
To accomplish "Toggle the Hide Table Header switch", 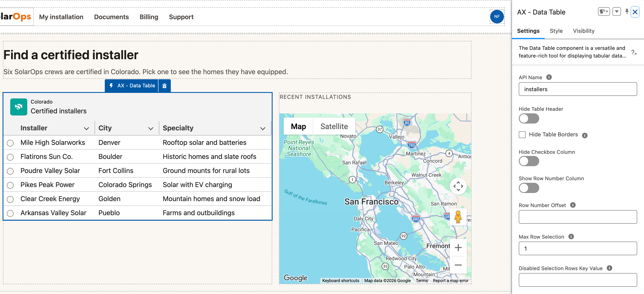I will 529,118.
